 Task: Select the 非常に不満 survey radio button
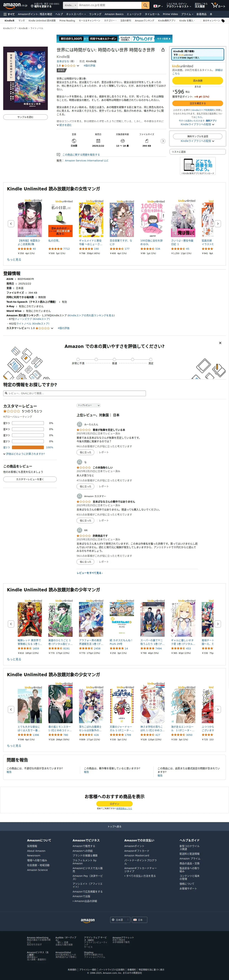point(78,359)
